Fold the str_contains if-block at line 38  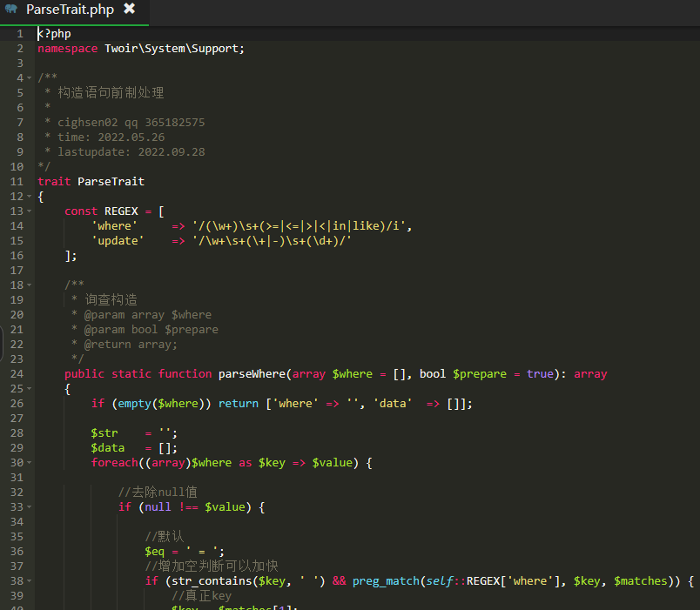[30, 580]
